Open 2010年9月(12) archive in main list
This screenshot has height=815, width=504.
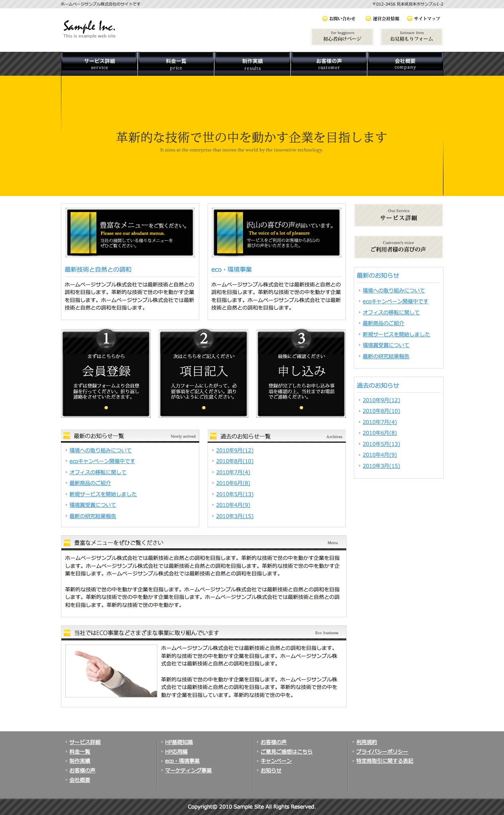pyautogui.click(x=235, y=450)
